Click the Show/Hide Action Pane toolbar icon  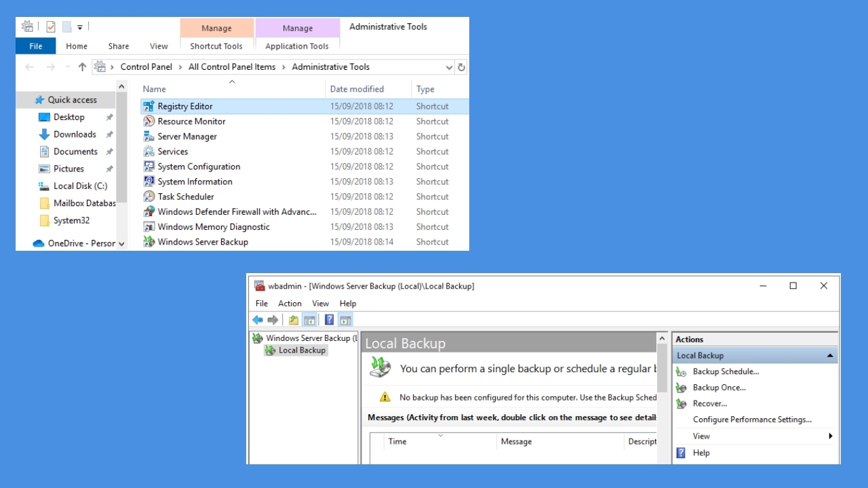pyautogui.click(x=346, y=320)
